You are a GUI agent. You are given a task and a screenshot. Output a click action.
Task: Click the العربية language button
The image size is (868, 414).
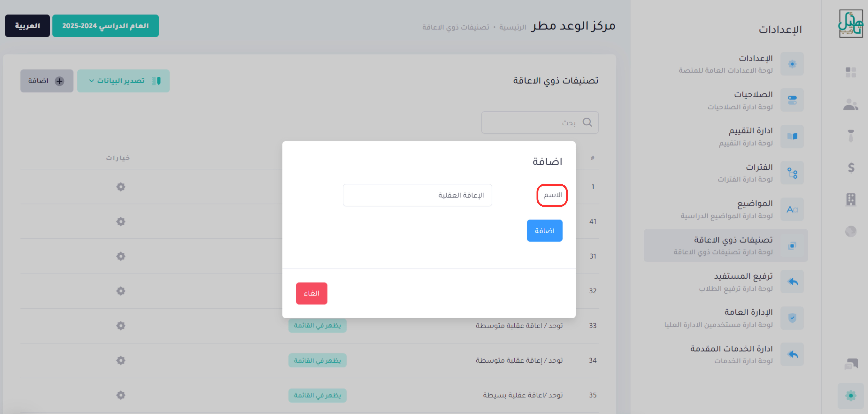coord(27,26)
